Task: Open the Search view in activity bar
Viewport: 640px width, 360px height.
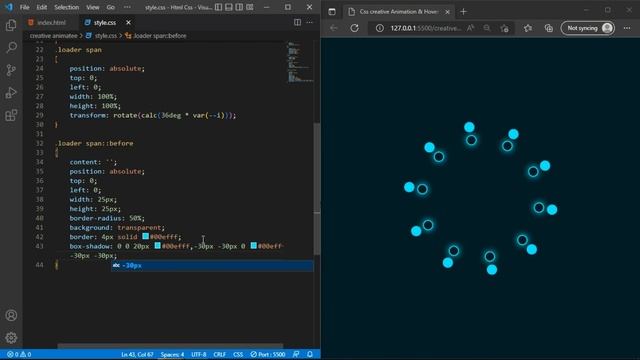Action: pos(11,47)
